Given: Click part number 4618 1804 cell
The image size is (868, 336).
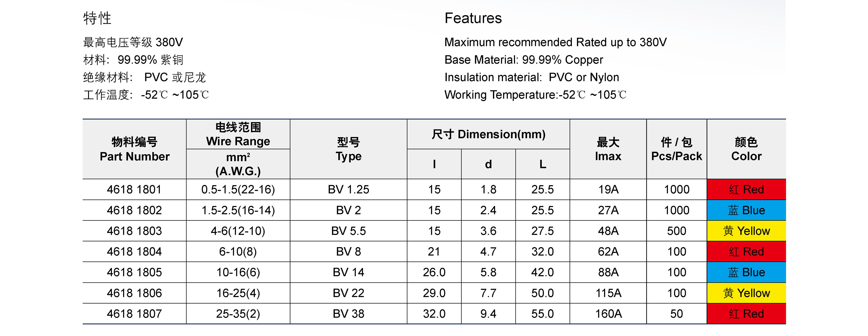Looking at the screenshot, I should [x=134, y=252].
